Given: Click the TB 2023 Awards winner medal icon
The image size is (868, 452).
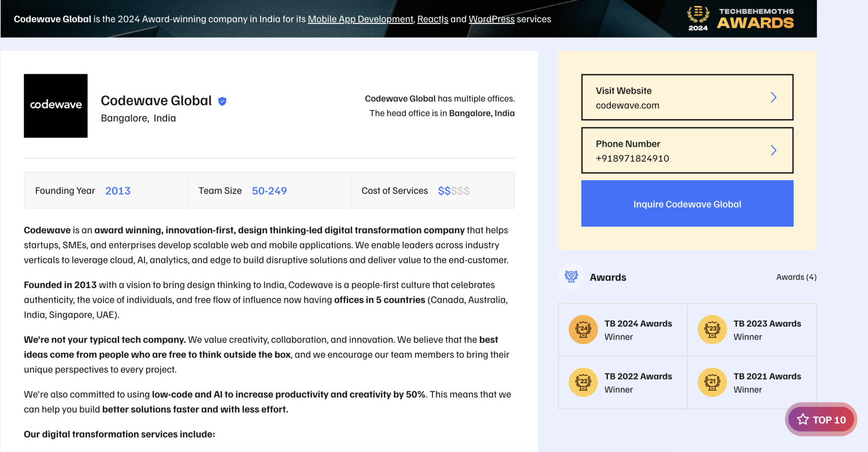Looking at the screenshot, I should tap(712, 329).
